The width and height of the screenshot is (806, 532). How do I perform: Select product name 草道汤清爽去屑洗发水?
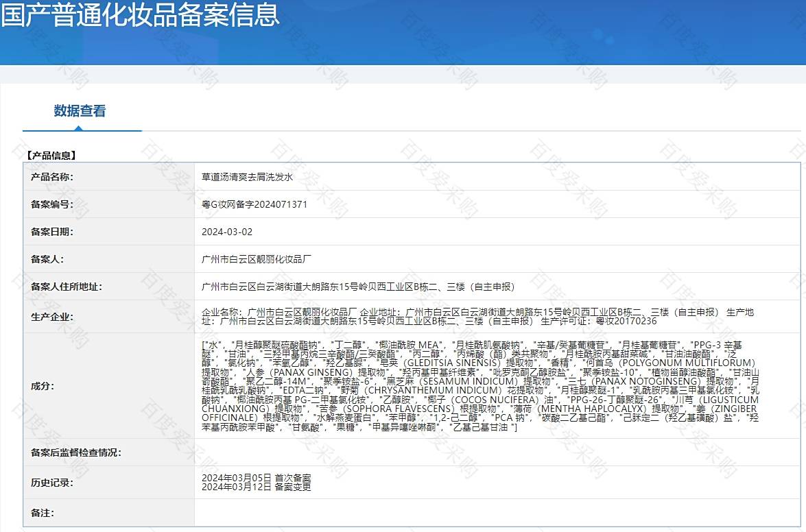click(247, 177)
